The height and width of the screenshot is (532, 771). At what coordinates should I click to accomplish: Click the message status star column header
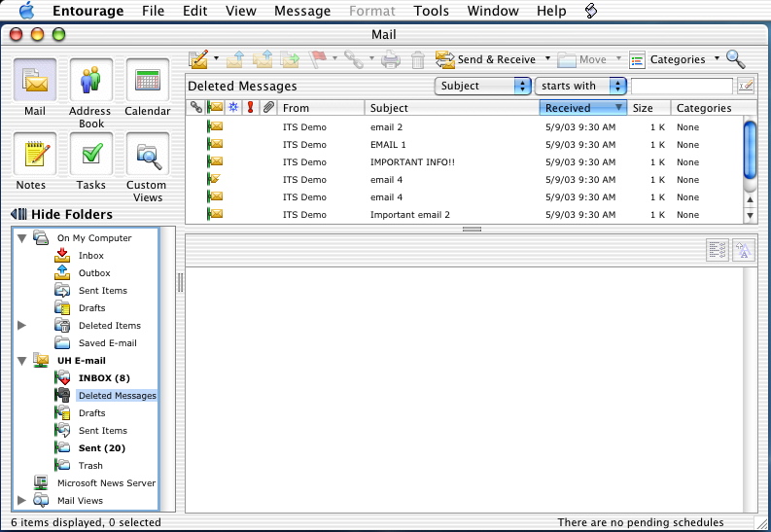[233, 107]
